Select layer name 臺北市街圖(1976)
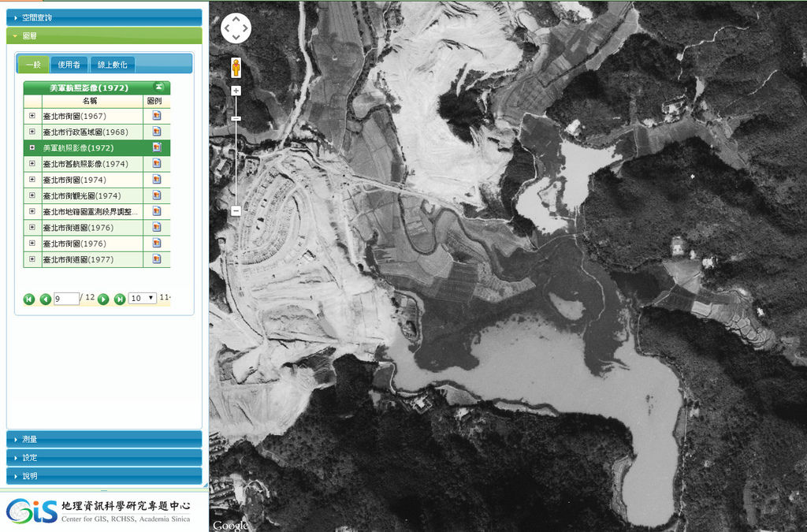Image resolution: width=807 pixels, height=532 pixels. click(74, 244)
